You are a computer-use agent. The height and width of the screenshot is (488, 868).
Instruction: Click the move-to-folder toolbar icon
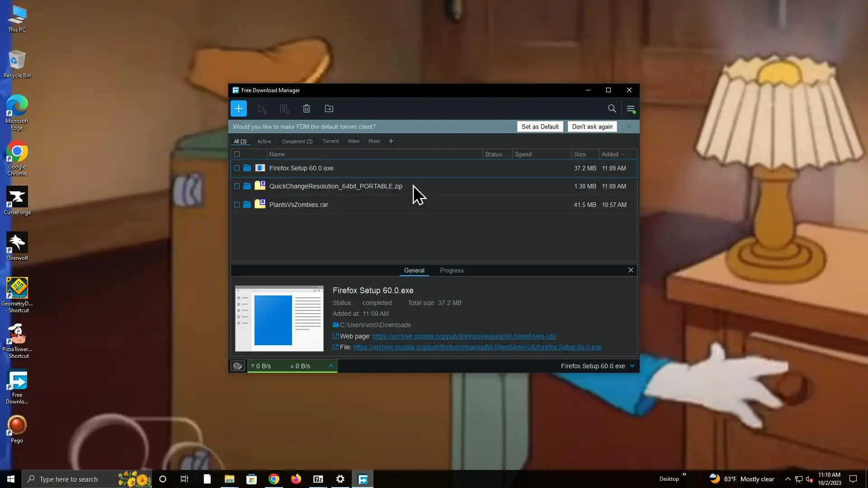[329, 108]
